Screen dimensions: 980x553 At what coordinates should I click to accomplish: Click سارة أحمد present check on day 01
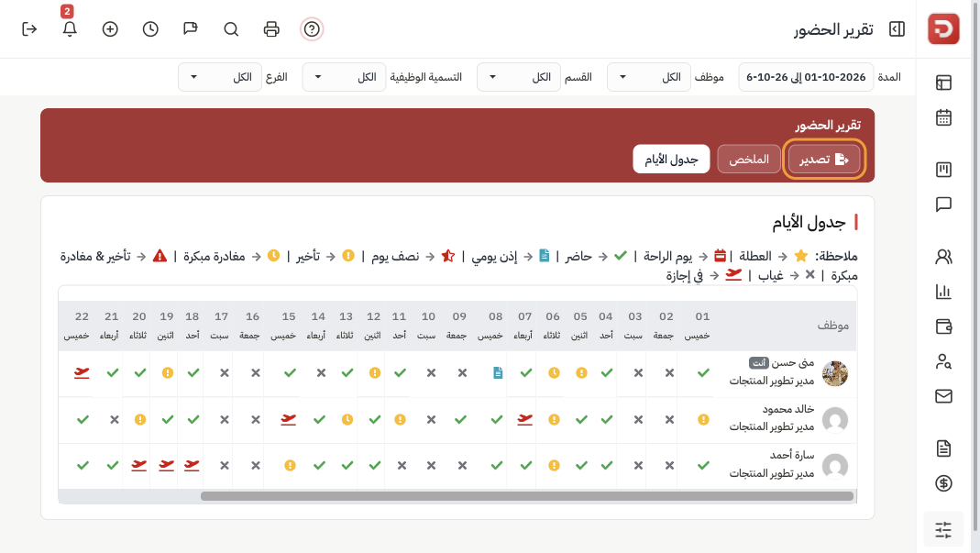pyautogui.click(x=703, y=466)
